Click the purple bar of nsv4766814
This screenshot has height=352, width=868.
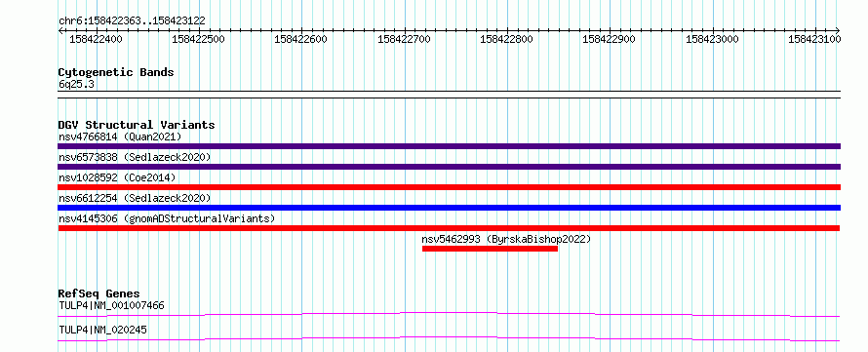tap(449, 146)
